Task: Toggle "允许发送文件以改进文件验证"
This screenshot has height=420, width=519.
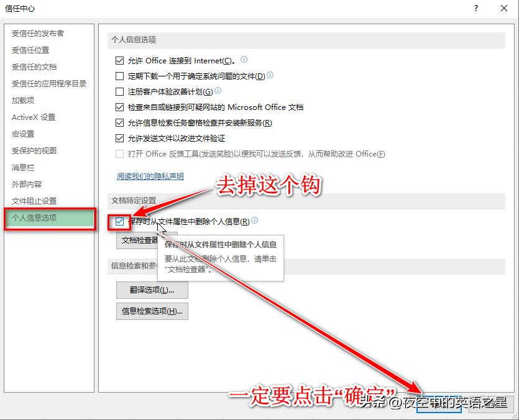Action: [x=118, y=138]
